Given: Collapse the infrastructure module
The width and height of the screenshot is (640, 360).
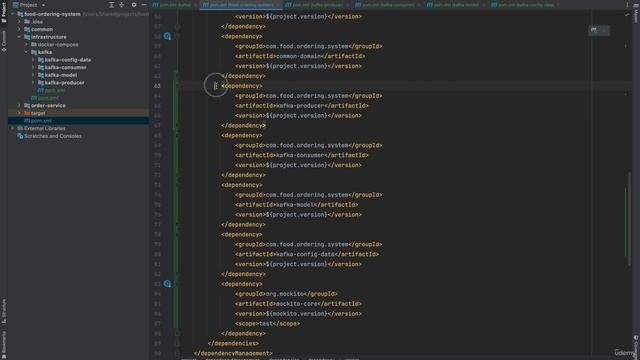Looking at the screenshot, I should coord(19,37).
